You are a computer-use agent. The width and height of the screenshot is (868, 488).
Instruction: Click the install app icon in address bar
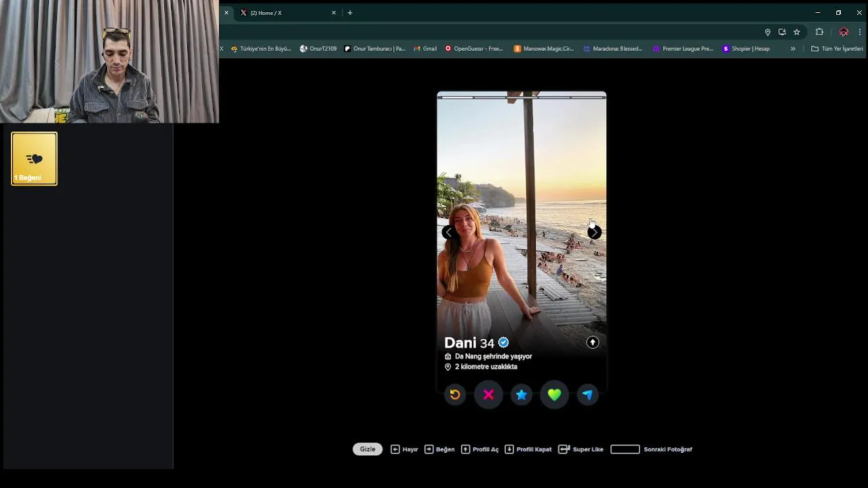[782, 32]
